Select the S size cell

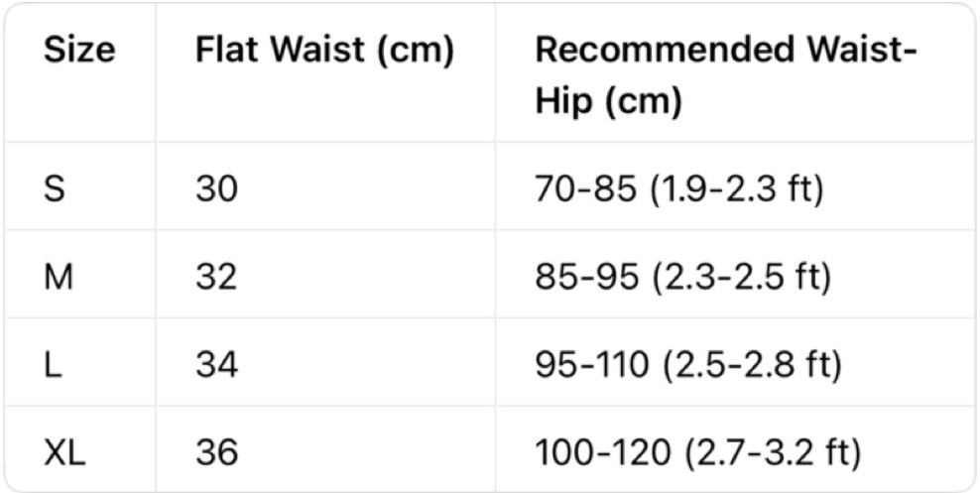coord(55,188)
